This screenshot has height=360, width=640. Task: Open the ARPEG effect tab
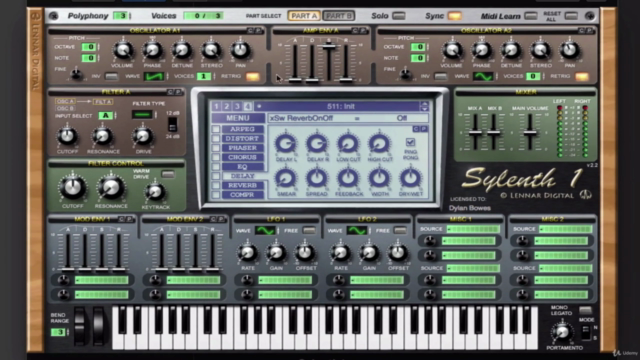tap(242, 129)
